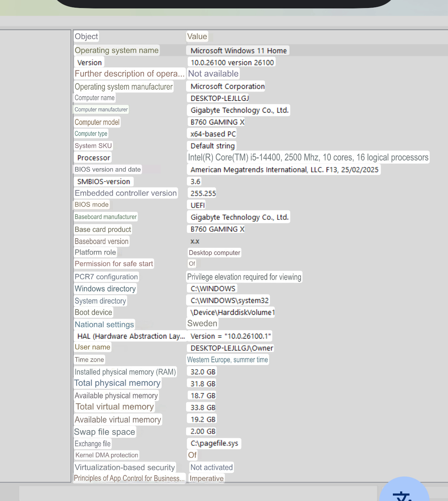Click the User name label
The height and width of the screenshot is (501, 448).
coord(92,347)
